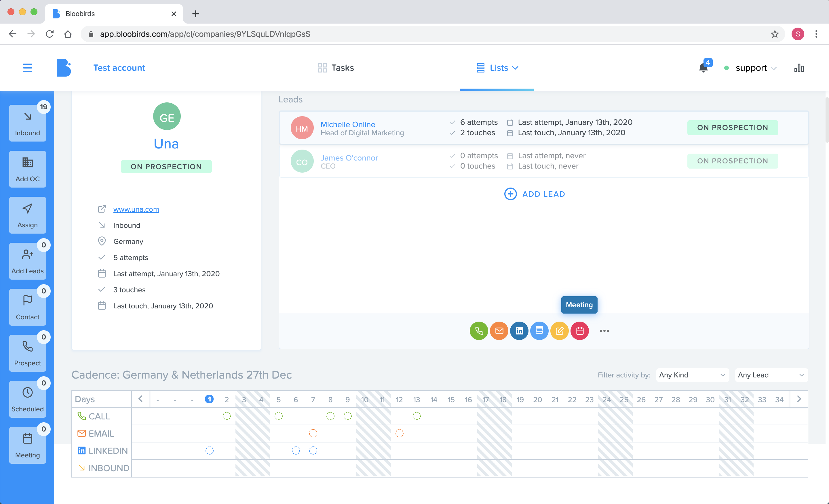Bookmark this page with the star

click(775, 34)
